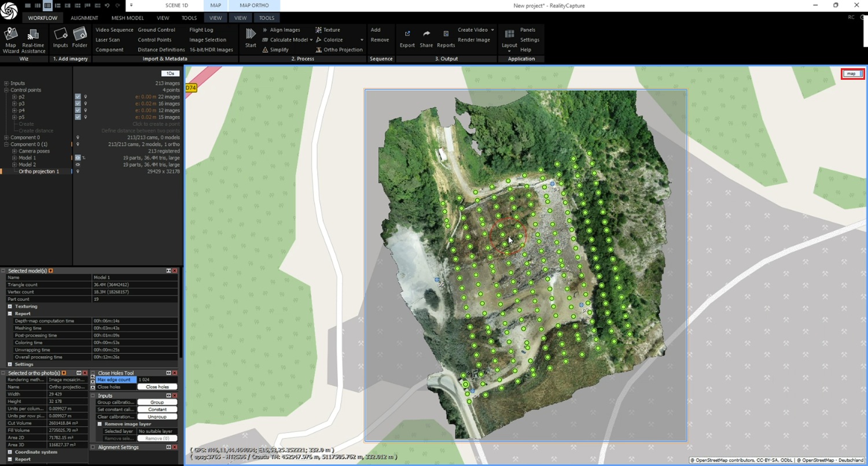Open the Map Wizard
The height and width of the screenshot is (466, 868).
pos(10,38)
